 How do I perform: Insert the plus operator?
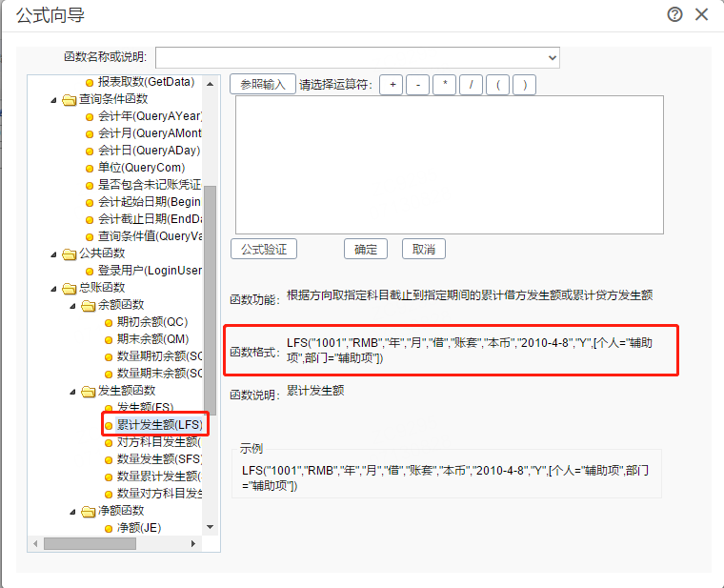click(x=392, y=85)
